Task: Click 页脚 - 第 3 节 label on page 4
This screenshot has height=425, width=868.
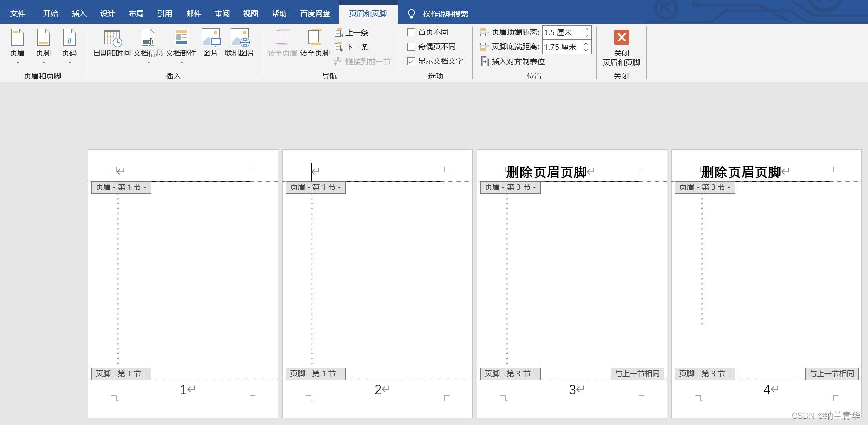Action: (x=705, y=374)
